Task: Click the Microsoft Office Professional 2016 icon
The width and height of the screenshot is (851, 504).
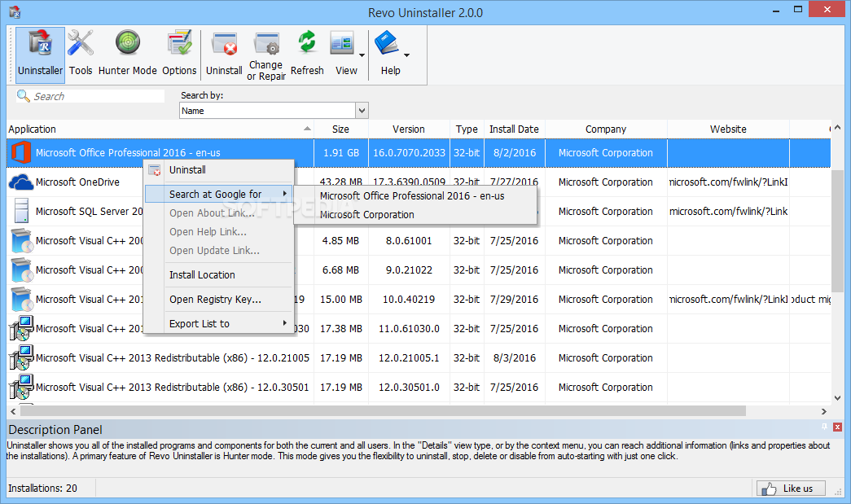Action: coord(20,152)
